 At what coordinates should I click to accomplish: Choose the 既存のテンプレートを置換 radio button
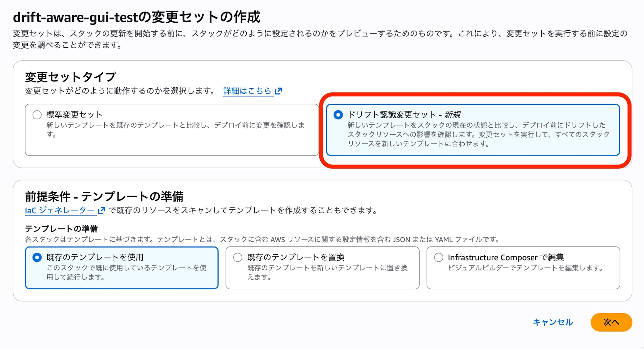[x=238, y=257]
